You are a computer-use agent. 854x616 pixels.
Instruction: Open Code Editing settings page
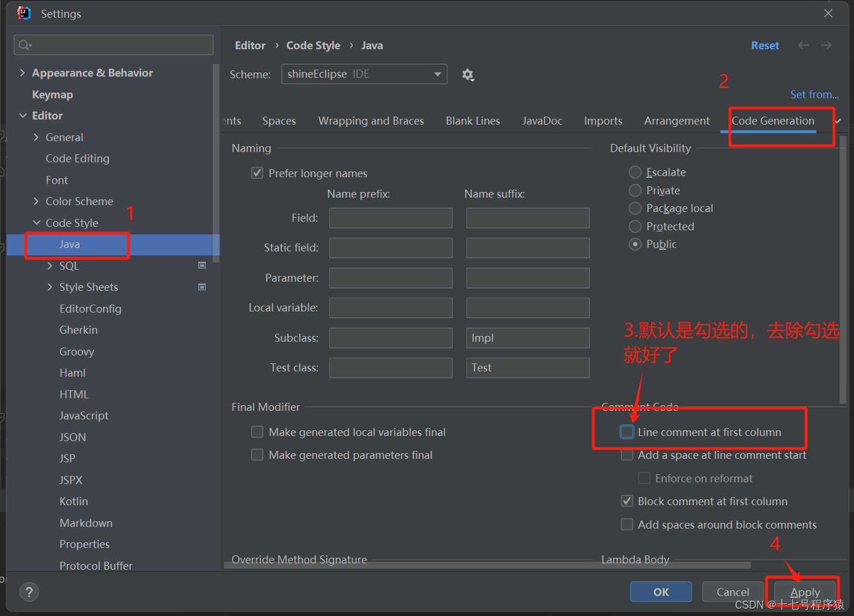click(78, 158)
